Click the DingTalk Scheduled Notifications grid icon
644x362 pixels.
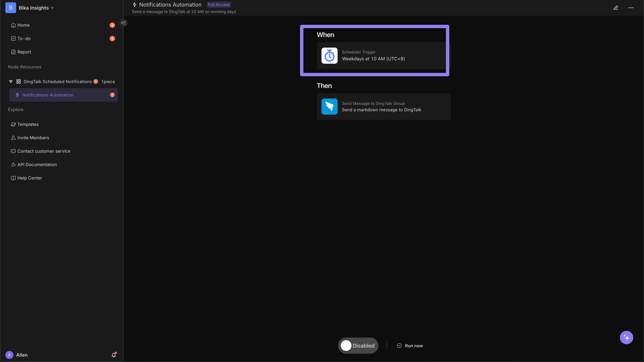point(18,81)
